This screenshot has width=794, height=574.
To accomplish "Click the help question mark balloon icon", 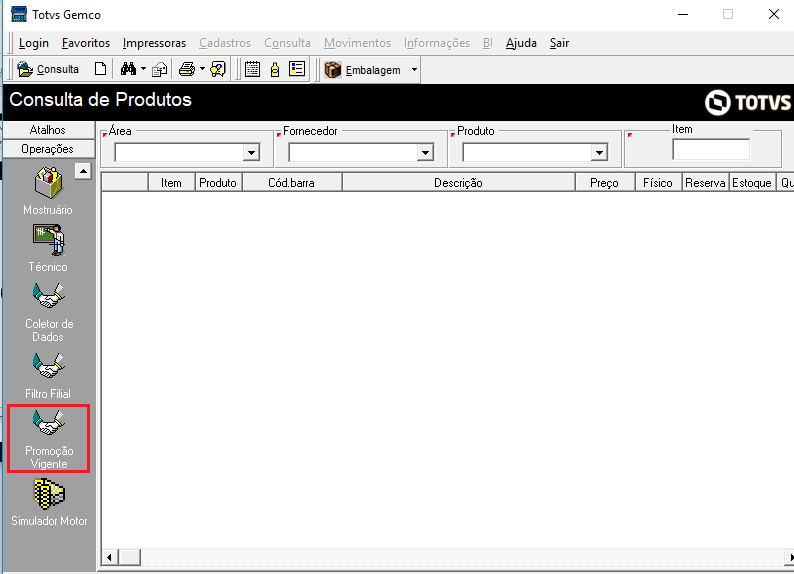I will 218,69.
